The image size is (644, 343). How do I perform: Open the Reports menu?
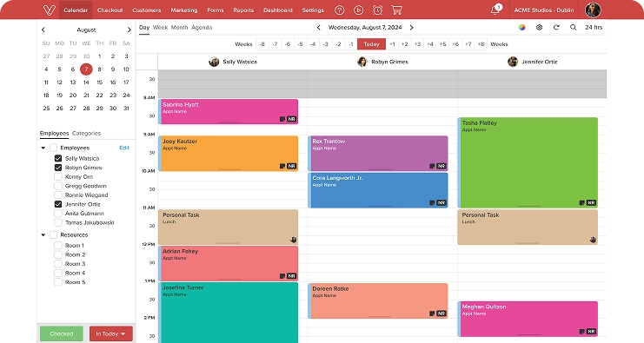[243, 10]
